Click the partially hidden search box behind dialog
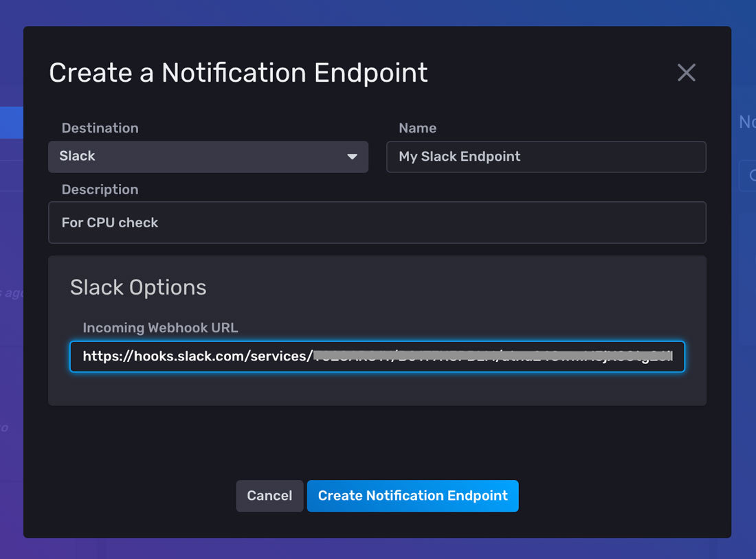The width and height of the screenshot is (756, 559). tap(746, 176)
